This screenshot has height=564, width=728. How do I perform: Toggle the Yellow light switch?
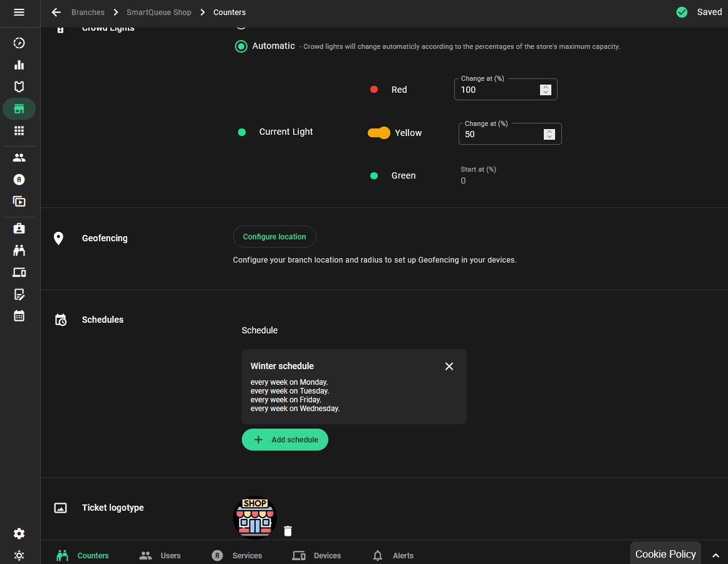click(379, 133)
